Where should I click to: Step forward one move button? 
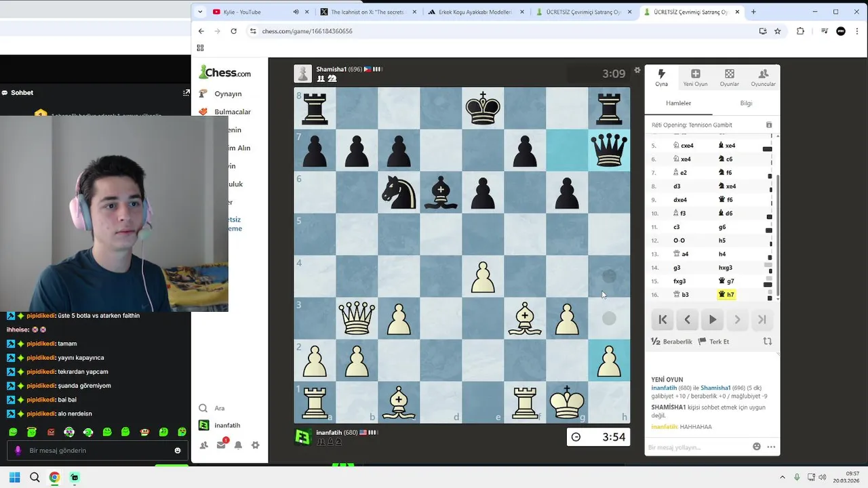(737, 319)
